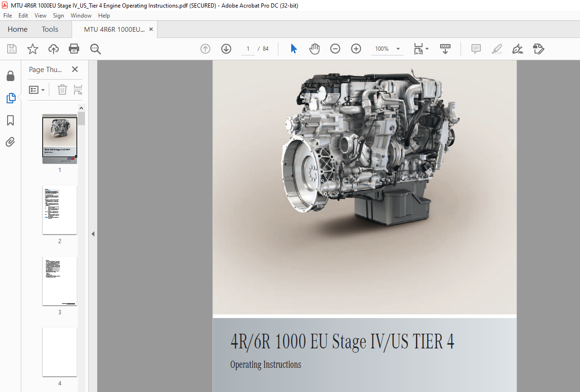Zoom in with the plus icon
Screen dimensions: 580x392
pyautogui.click(x=356, y=49)
